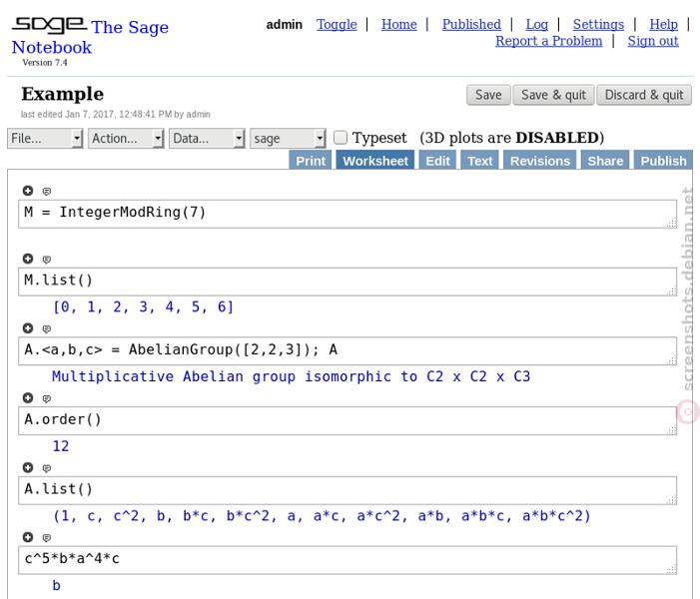The height and width of the screenshot is (599, 700).
Task: Grab resize handle of IntegerModRing cell
Action: (x=671, y=223)
